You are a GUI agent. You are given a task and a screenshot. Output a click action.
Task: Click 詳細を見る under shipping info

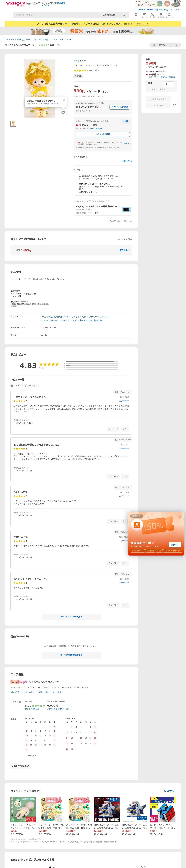coord(127,161)
